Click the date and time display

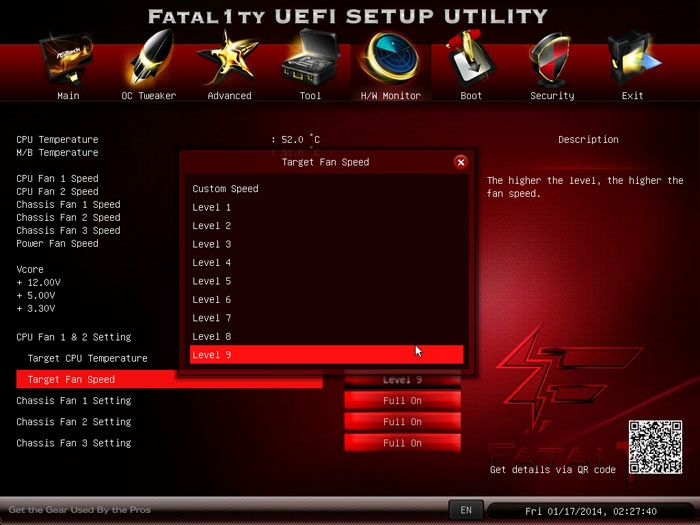click(591, 511)
